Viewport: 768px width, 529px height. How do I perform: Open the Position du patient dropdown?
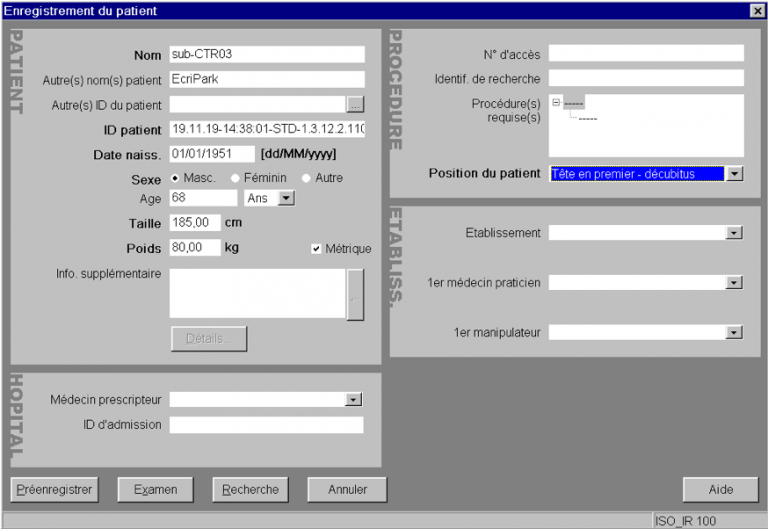pyautogui.click(x=735, y=174)
